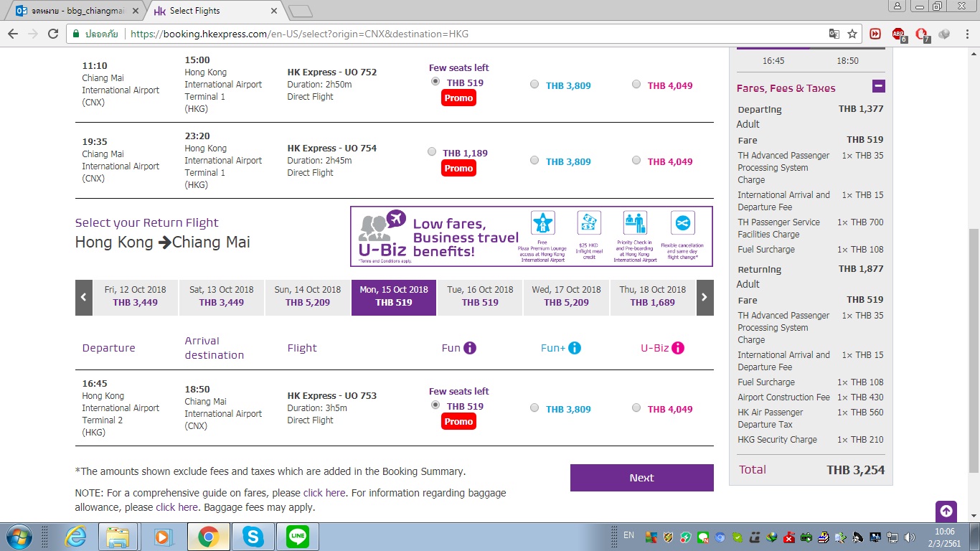Open the Internet Download Manager tray icon
This screenshot has height=551, width=980.
click(x=772, y=537)
